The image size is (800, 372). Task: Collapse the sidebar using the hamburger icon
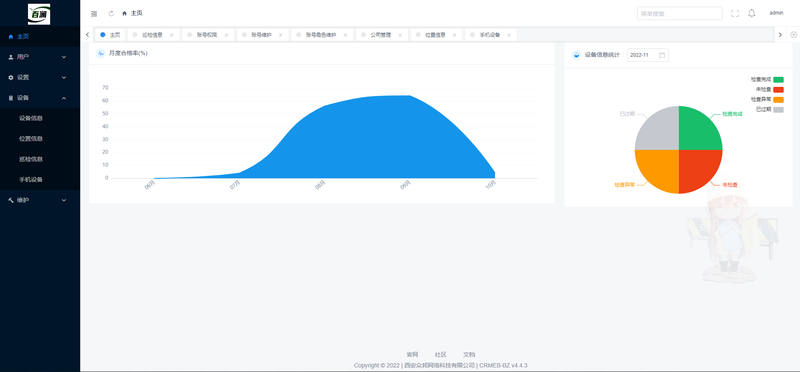(x=94, y=14)
